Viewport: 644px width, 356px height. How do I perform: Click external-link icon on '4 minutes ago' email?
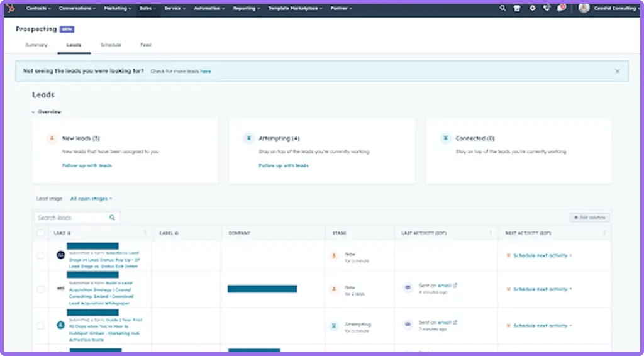pos(455,286)
